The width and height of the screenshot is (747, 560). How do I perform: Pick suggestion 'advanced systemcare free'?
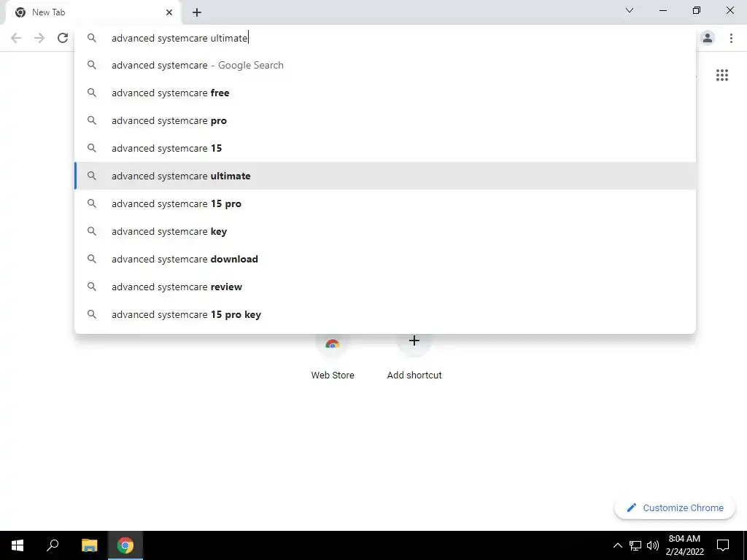(x=385, y=93)
